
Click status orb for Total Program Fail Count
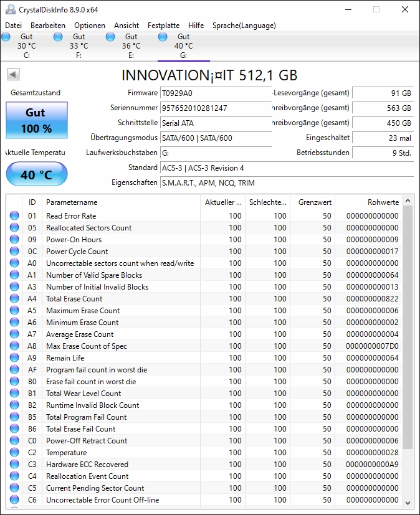point(14,417)
